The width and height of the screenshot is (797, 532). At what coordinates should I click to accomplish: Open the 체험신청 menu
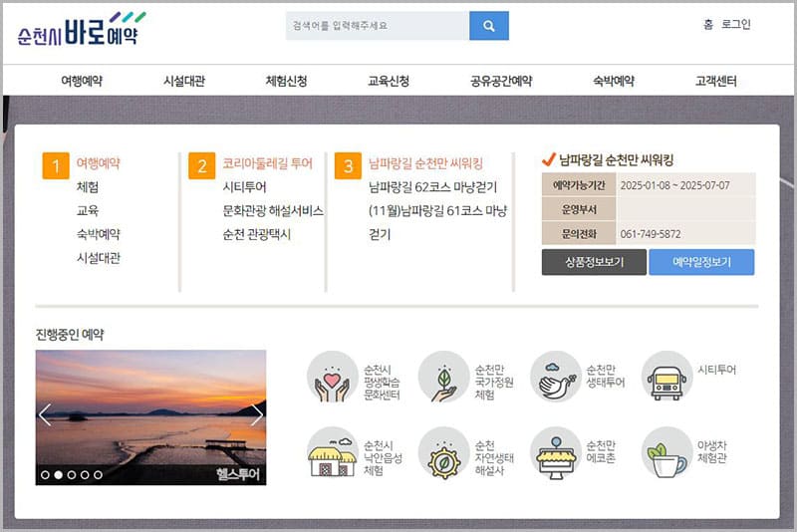(x=286, y=81)
